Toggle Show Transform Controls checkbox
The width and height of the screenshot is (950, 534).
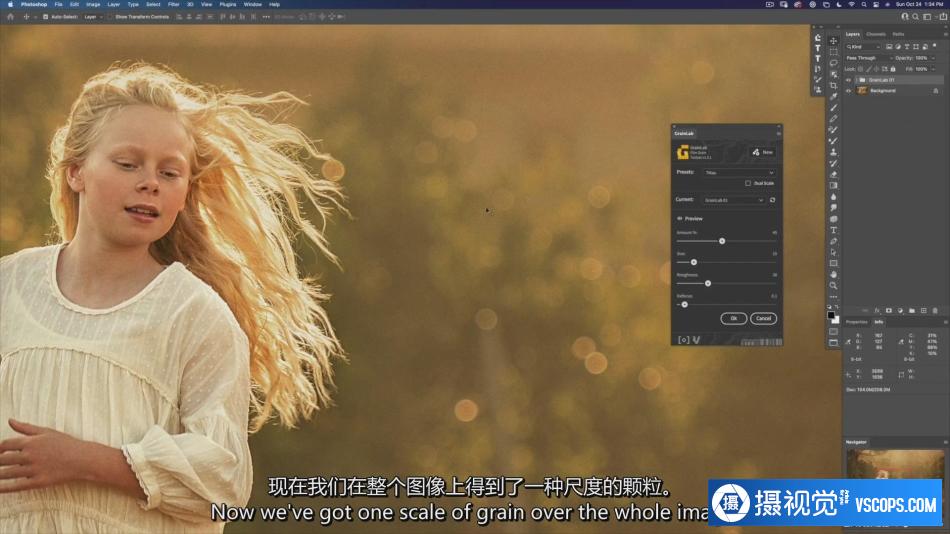pos(110,17)
